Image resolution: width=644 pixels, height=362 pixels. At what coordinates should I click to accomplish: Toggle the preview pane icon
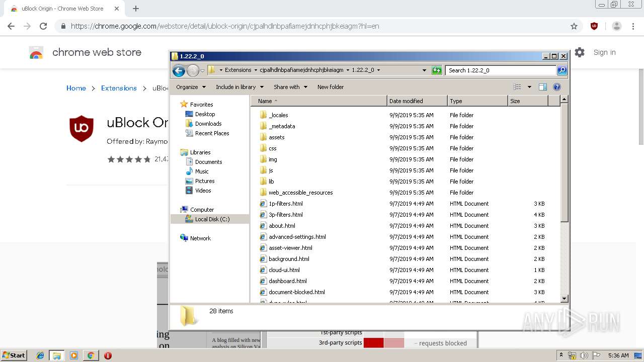click(x=542, y=87)
